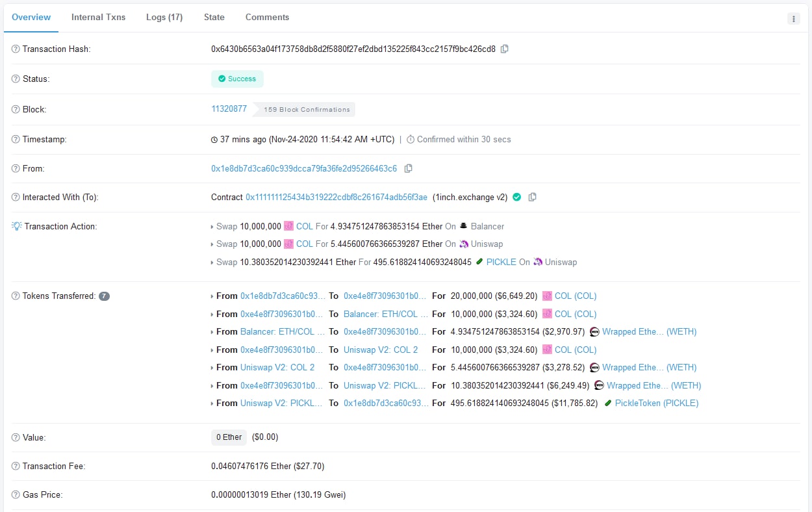
Task: Expand the 20,000,000 COL transfer row arrow
Action: click(x=212, y=296)
